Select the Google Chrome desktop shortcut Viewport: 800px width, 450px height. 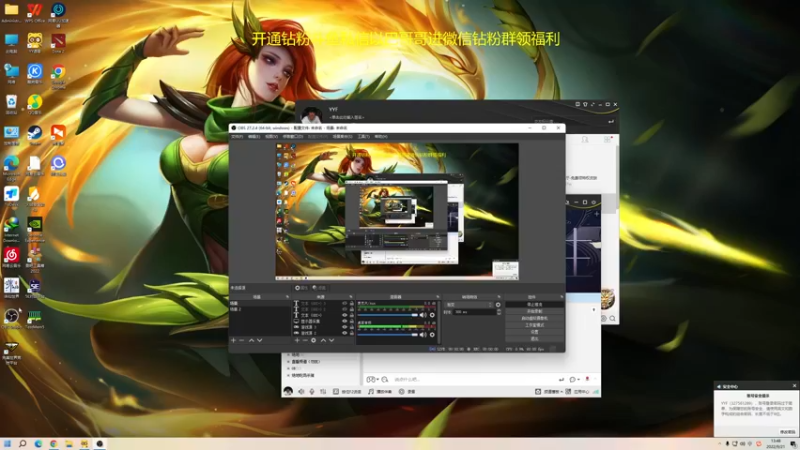(x=58, y=76)
